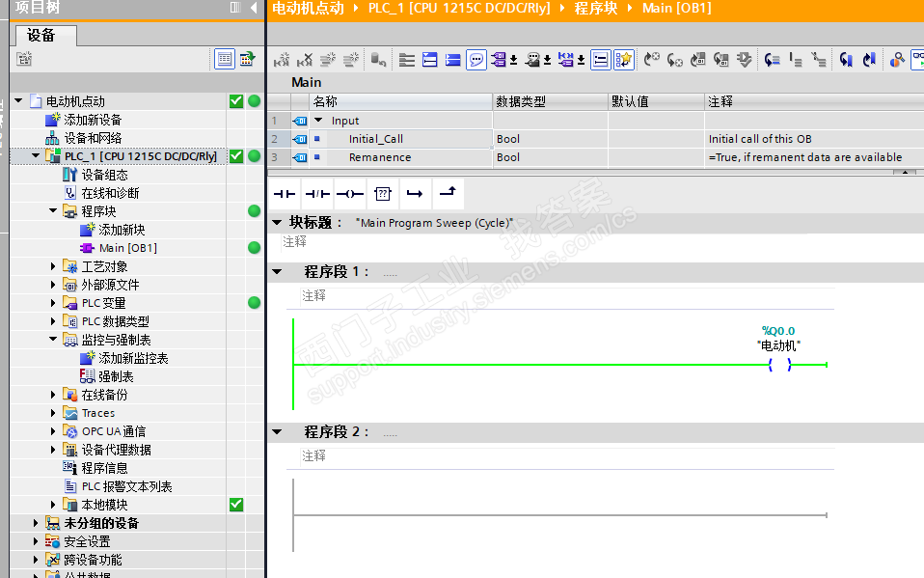
Task: Select 添加新块 in program blocks
Action: [122, 230]
